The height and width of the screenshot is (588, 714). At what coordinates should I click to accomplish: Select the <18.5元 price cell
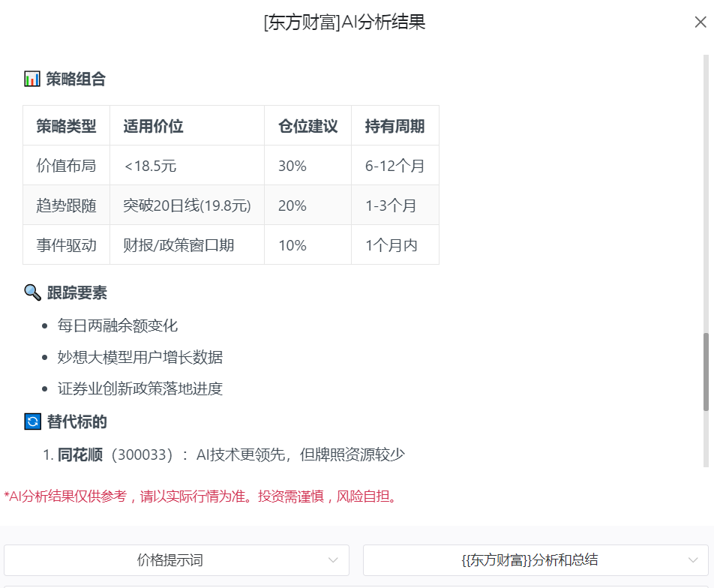[187, 165]
